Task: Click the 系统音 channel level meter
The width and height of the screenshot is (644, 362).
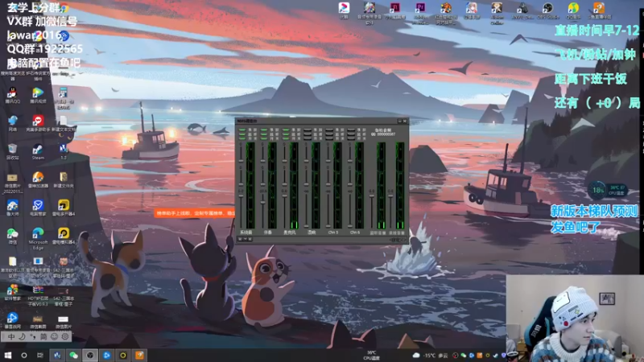Action: pyautogui.click(x=250, y=186)
